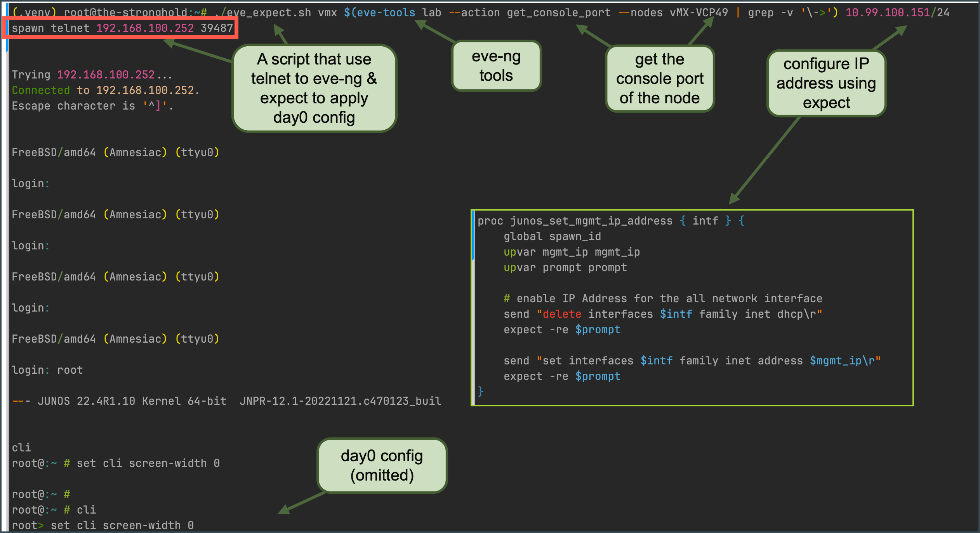Click the 10.99.100.151/24 address in the command
Viewport: 980px width, 533px height.
[x=897, y=12]
